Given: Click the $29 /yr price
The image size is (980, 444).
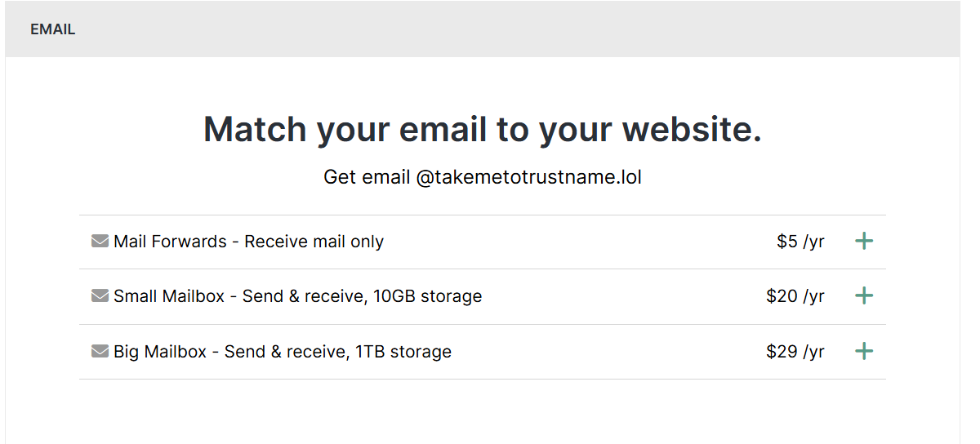Looking at the screenshot, I should [x=795, y=352].
